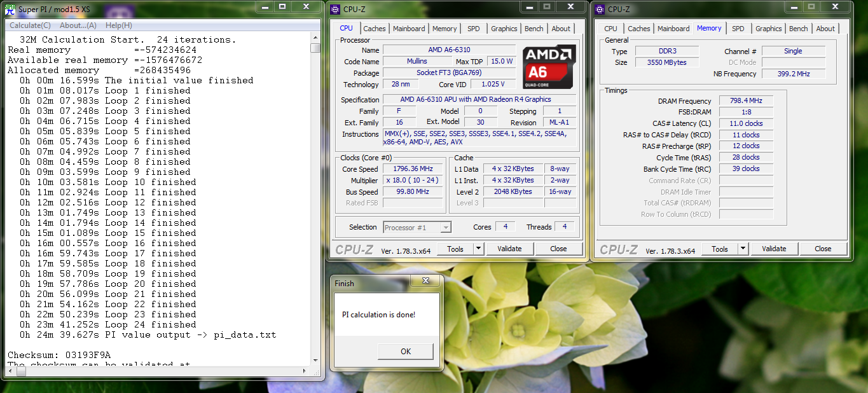The image size is (868, 393).
Task: Click the '32M Calculation Start' line
Action: point(128,39)
